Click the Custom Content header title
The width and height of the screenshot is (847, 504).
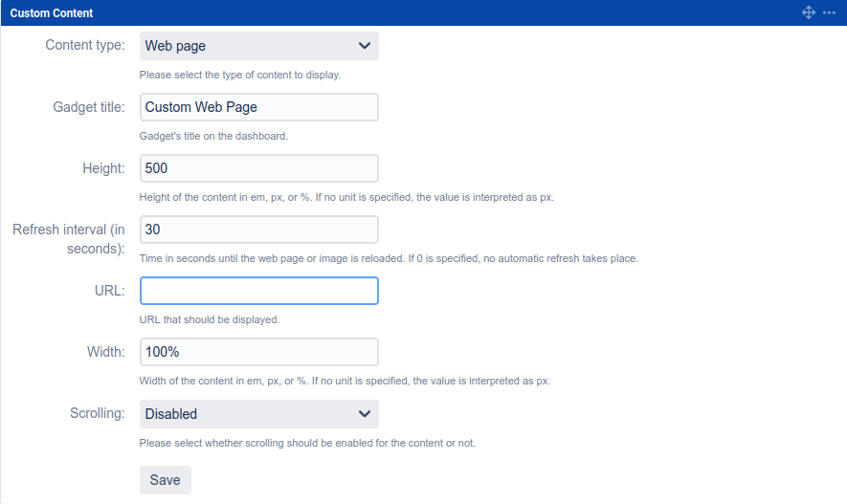tap(52, 12)
